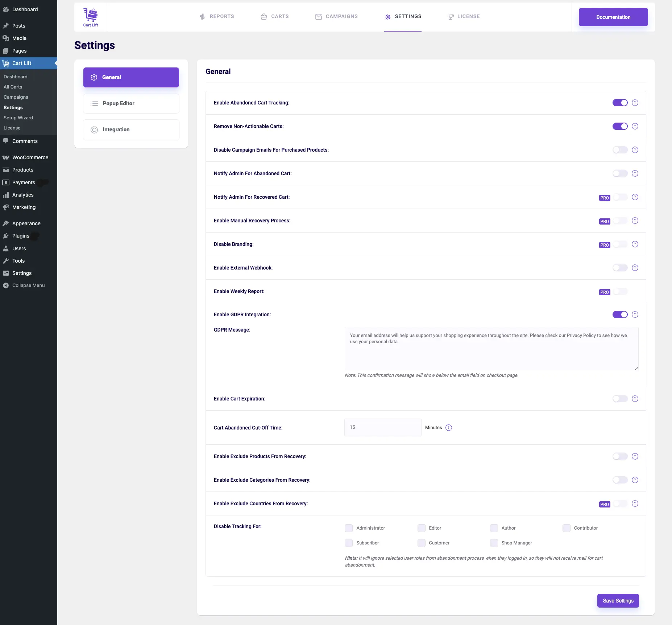Screen dimensions: 672x625
Task: Open the Reports tab
Action: tap(217, 17)
